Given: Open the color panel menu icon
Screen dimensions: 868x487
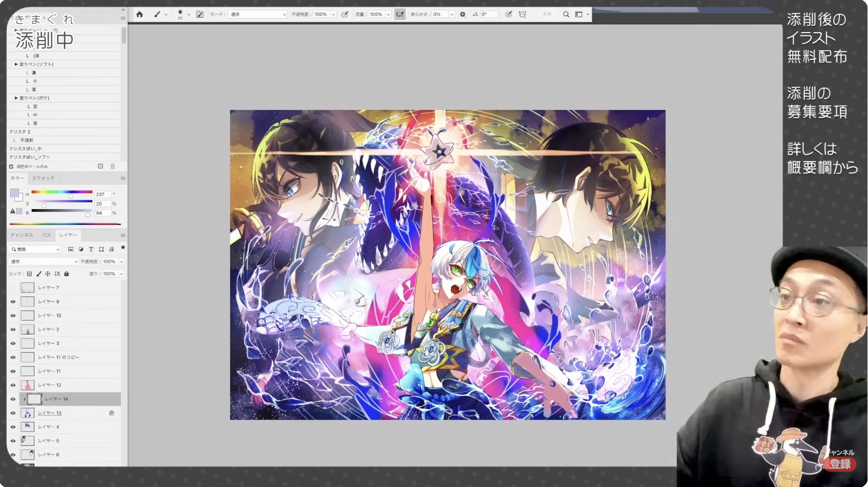Looking at the screenshot, I should point(123,178).
